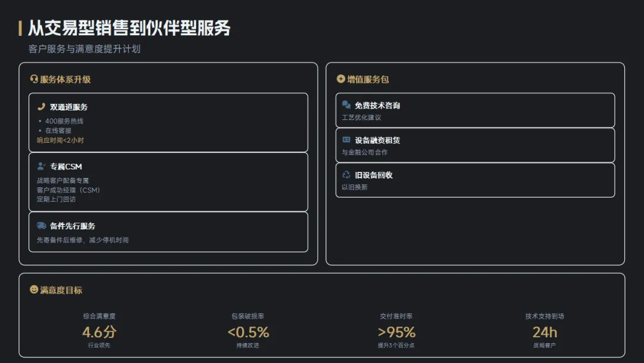644x363 pixels.
Task: Click the plus circle icon beside 增值服务包
Action: coord(340,79)
